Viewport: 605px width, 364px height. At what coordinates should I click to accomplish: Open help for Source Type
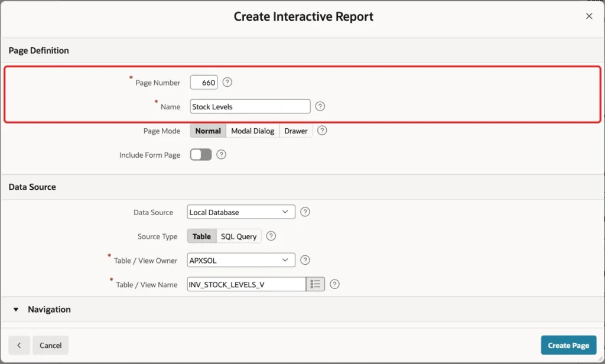(271, 236)
